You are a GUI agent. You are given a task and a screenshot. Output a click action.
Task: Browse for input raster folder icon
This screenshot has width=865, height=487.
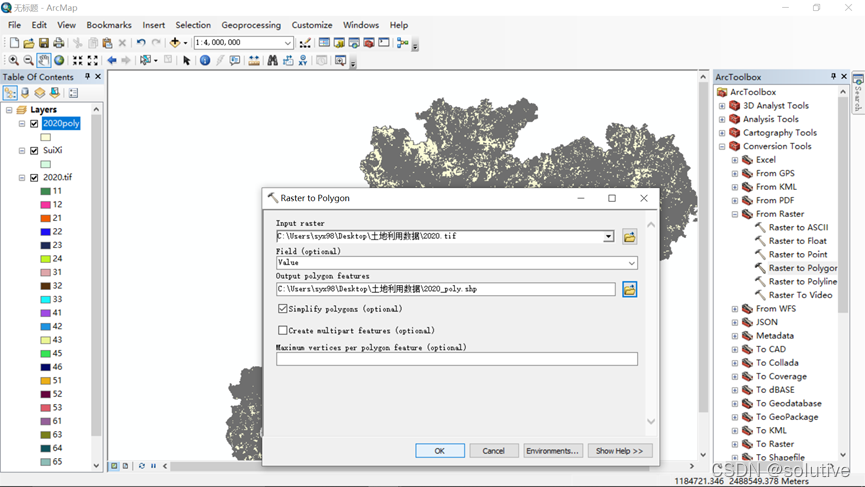tap(629, 237)
